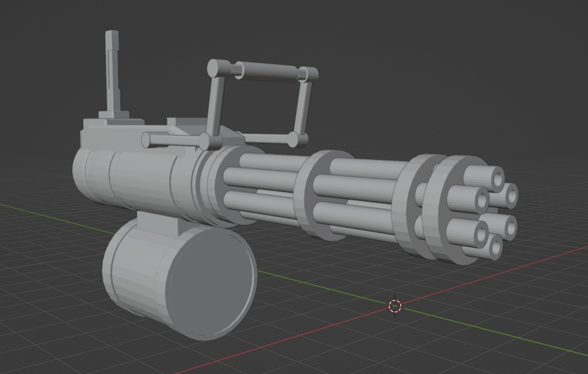Select the large ammo drum under the gun
Image resolution: width=588 pixels, height=374 pixels.
click(x=180, y=279)
